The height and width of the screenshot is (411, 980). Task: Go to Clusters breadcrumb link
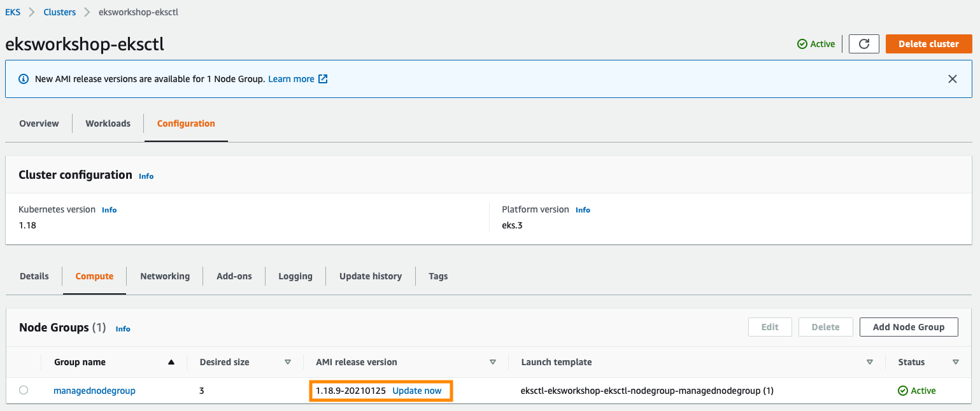(x=60, y=12)
